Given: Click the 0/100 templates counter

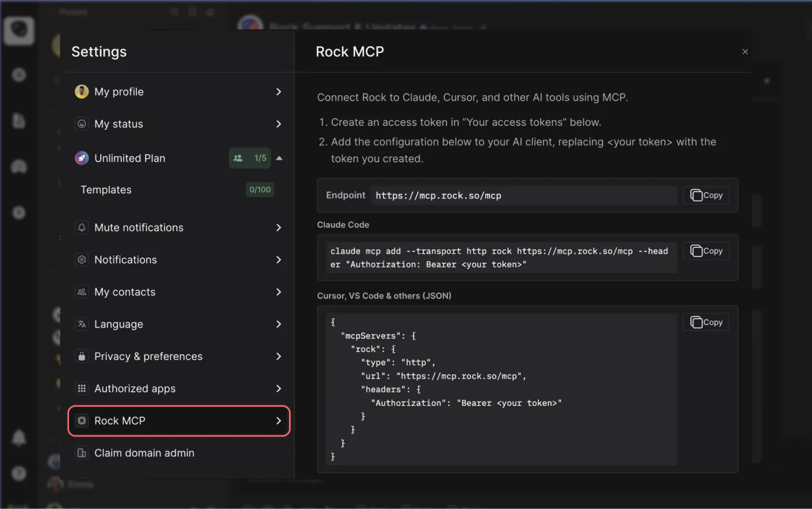Looking at the screenshot, I should pyautogui.click(x=260, y=190).
